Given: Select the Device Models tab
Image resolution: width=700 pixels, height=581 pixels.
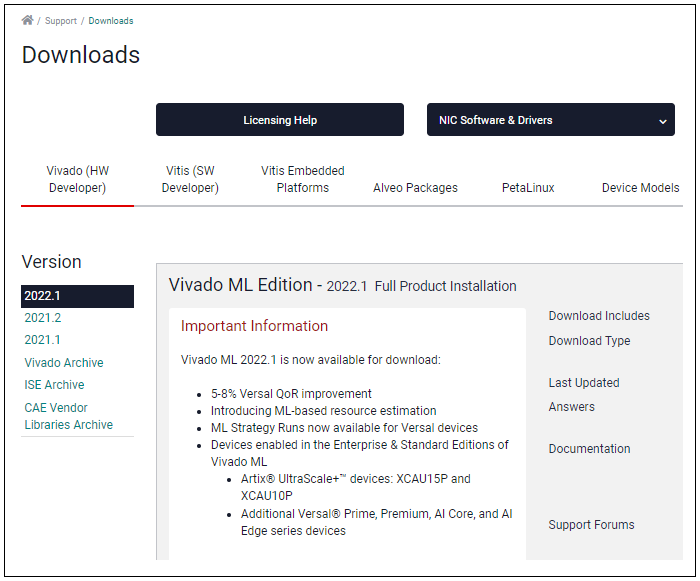Looking at the screenshot, I should tap(640, 188).
